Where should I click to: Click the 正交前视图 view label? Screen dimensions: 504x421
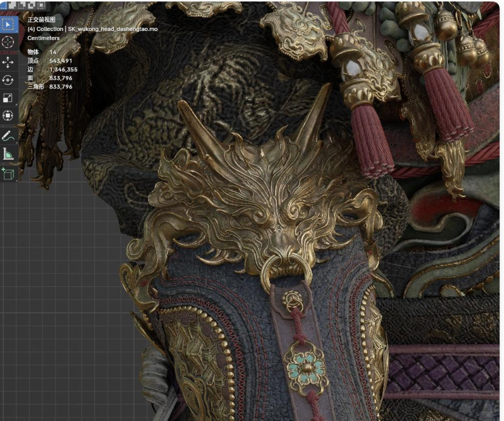point(41,19)
